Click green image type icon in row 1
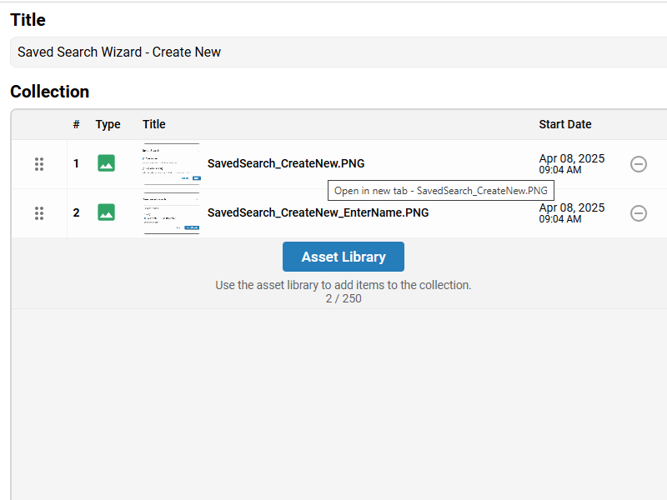Image resolution: width=667 pixels, height=500 pixels. [x=106, y=163]
